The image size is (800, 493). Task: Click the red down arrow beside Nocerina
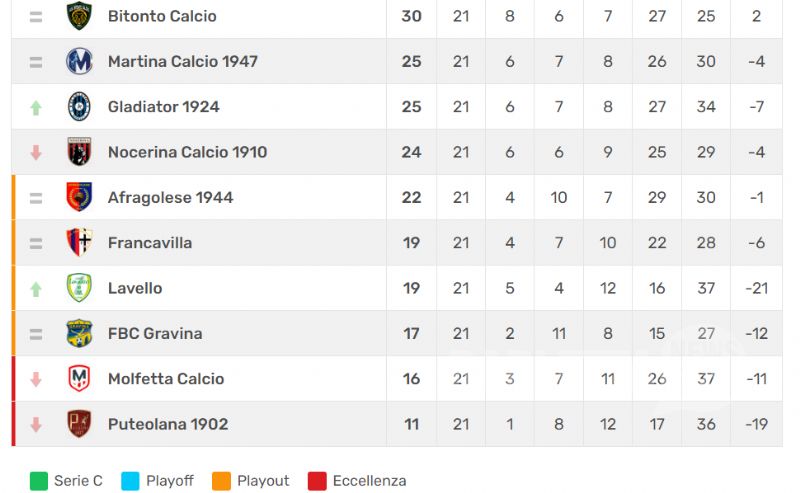pyautogui.click(x=36, y=153)
